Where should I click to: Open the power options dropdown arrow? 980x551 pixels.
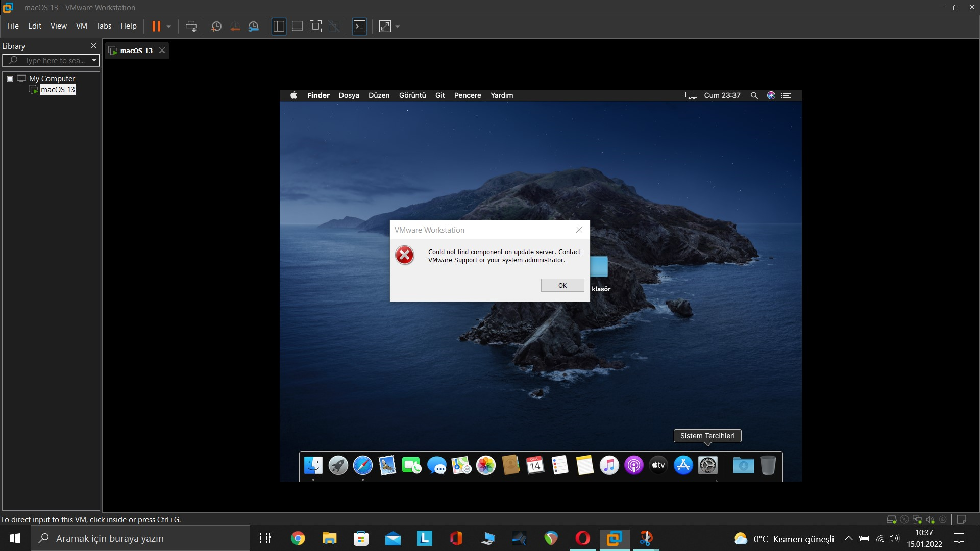click(x=169, y=26)
